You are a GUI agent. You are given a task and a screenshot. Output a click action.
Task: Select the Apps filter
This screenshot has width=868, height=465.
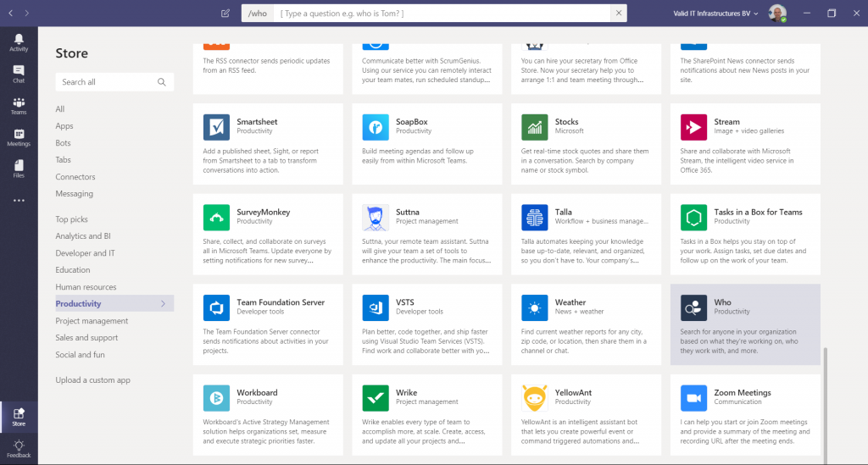[64, 126]
